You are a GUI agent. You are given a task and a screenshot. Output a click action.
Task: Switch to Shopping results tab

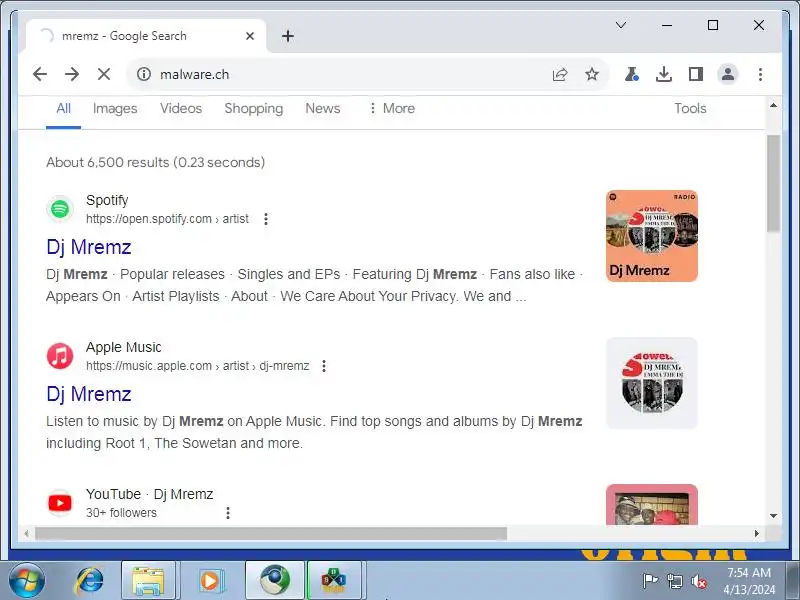(254, 108)
